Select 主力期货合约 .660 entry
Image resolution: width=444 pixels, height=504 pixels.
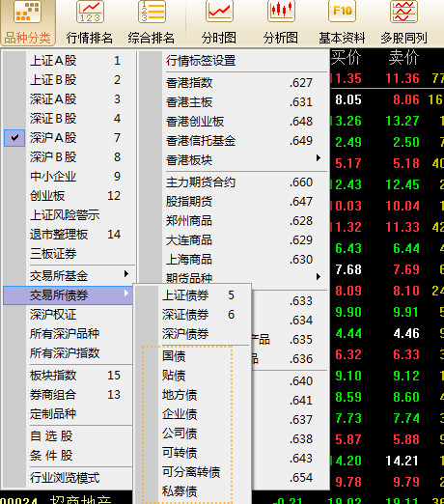pyautogui.click(x=234, y=182)
